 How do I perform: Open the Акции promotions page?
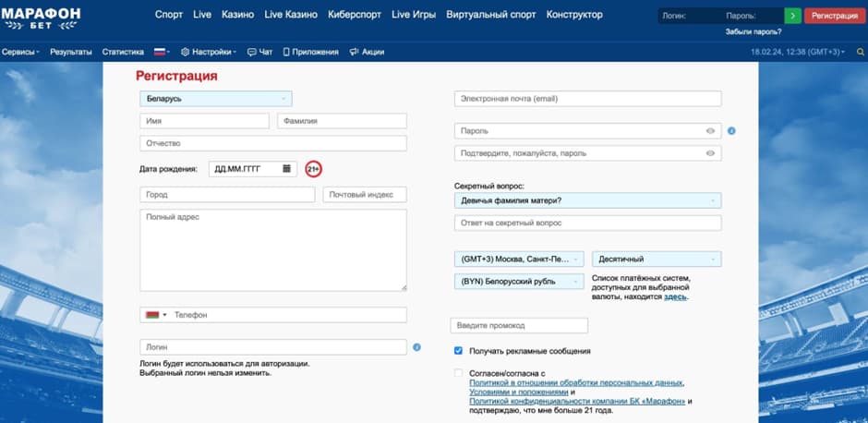coord(367,52)
